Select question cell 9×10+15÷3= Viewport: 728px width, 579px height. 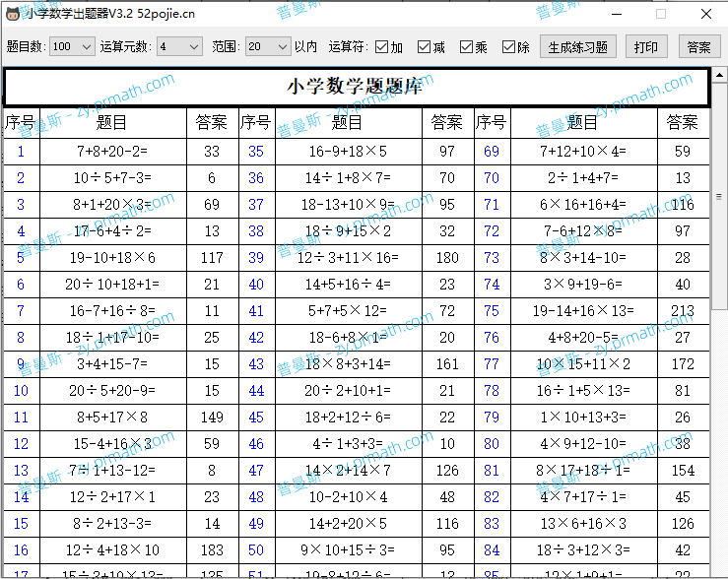[x=348, y=550]
